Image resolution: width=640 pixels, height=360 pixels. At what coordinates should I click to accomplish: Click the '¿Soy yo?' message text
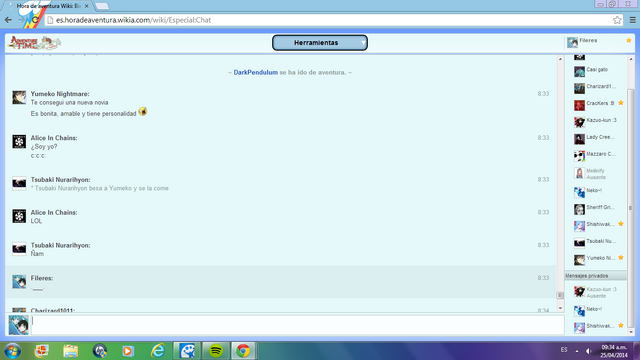44,147
